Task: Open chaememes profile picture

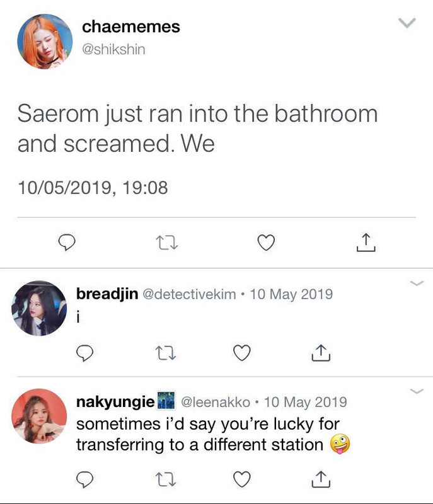Action: pos(45,42)
